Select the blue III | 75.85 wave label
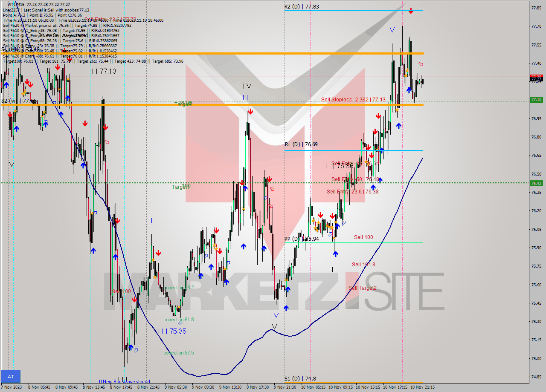The width and height of the screenshot is (546, 392). click(x=172, y=331)
